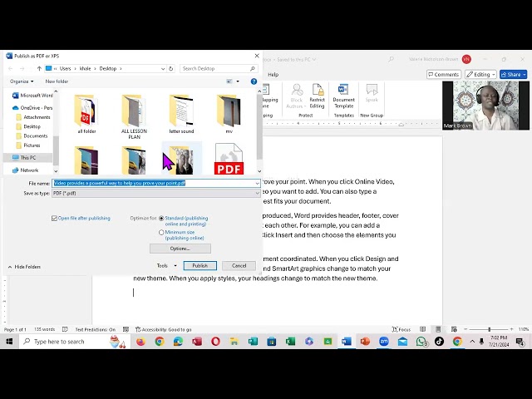Open WhatsApp from the taskbar
Image resolution: width=532 pixels, height=399 pixels.
[x=421, y=342]
